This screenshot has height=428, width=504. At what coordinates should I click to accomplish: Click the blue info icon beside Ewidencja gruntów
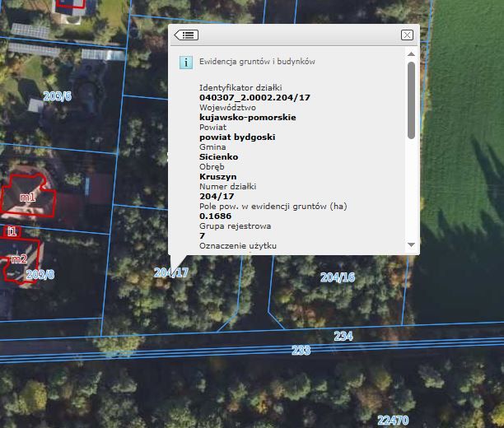point(186,63)
